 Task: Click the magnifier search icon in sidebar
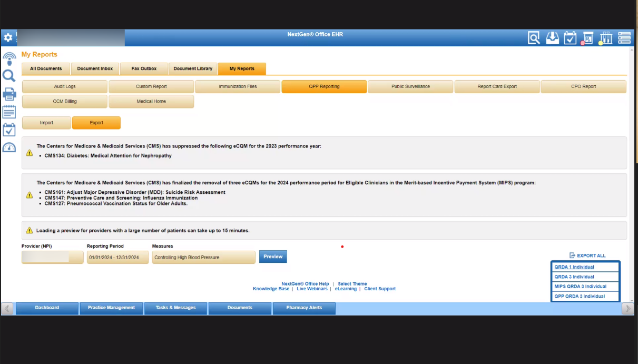9,76
